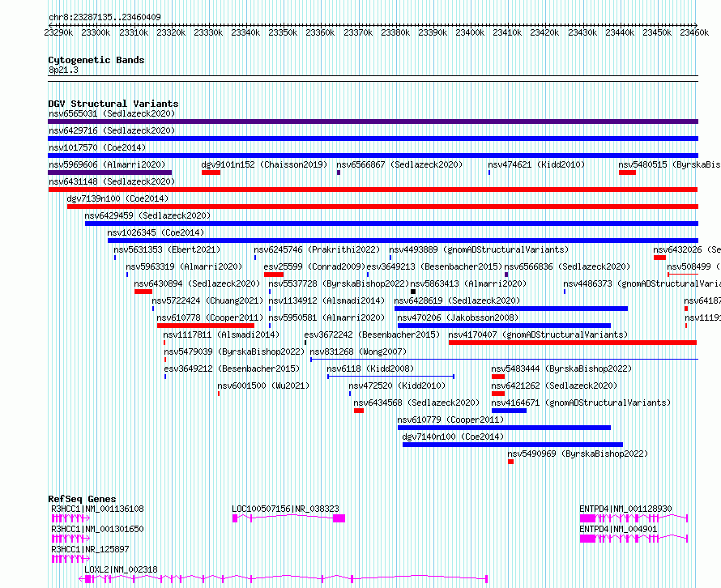
Task: Click the nsv6118 (Kidd2008) thin line
Action: [390, 377]
